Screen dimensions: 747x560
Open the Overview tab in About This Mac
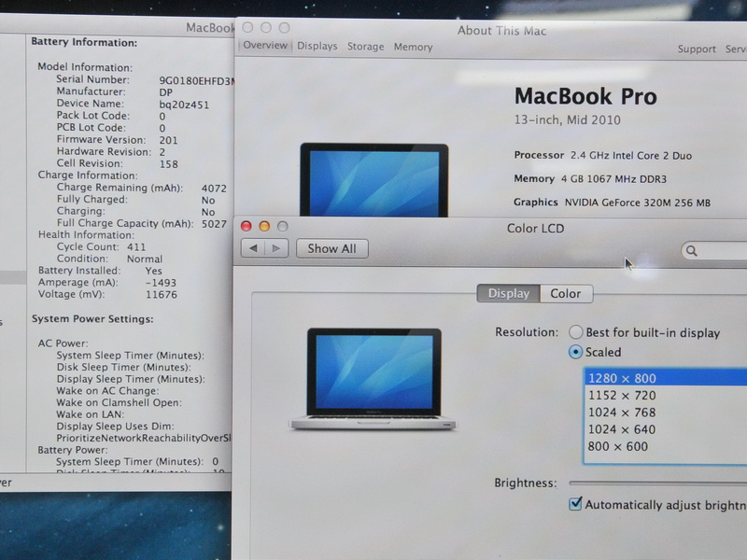(x=265, y=45)
